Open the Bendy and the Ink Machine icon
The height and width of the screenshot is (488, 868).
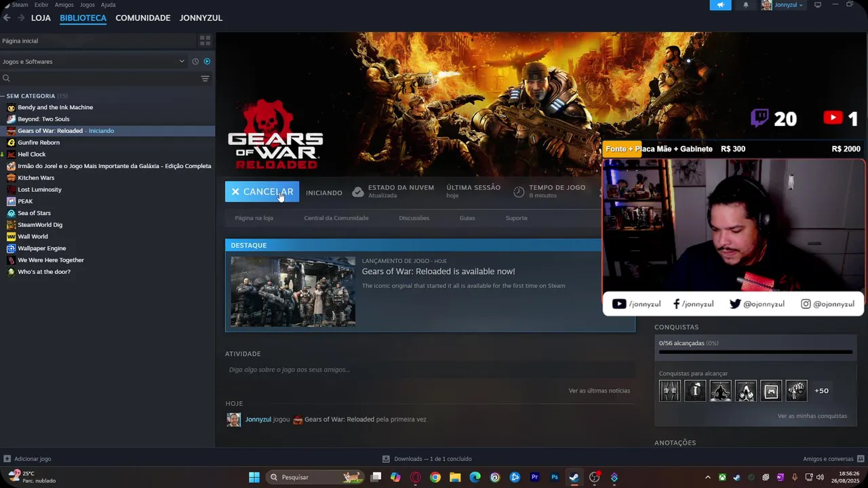[x=11, y=107]
